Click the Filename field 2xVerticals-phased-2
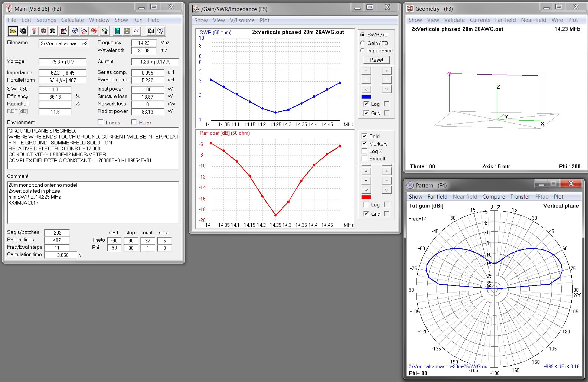 coord(64,43)
